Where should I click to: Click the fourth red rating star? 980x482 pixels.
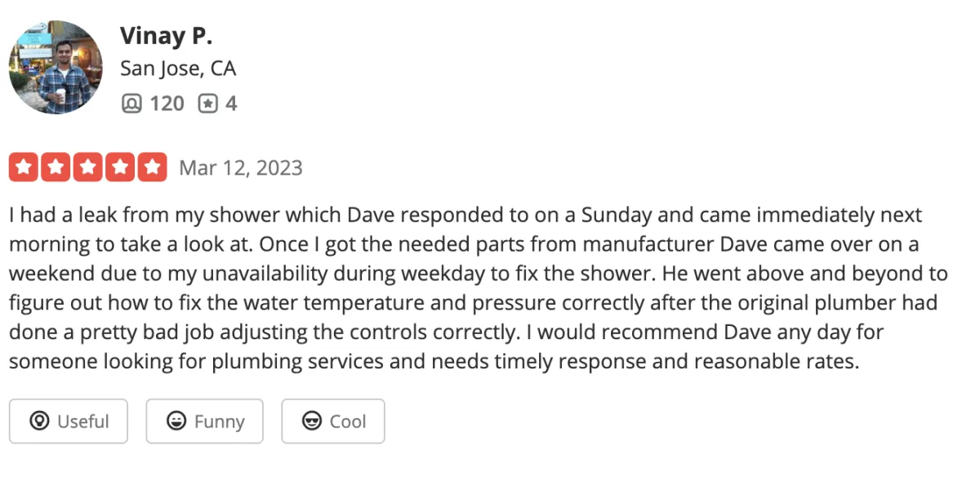119,167
